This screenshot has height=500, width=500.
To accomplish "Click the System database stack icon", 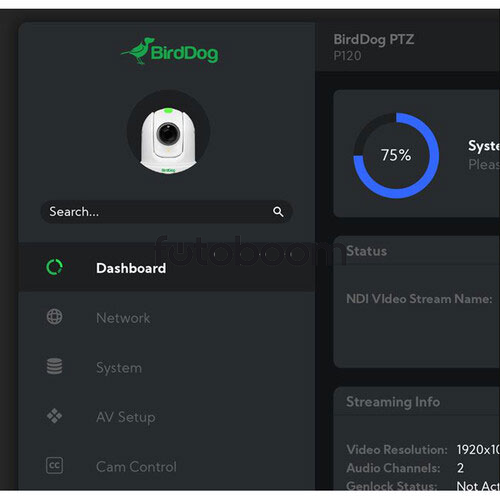I will [54, 366].
